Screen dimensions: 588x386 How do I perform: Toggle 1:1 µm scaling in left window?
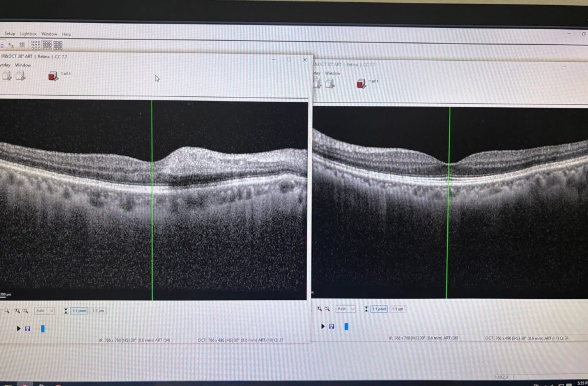coord(98,310)
